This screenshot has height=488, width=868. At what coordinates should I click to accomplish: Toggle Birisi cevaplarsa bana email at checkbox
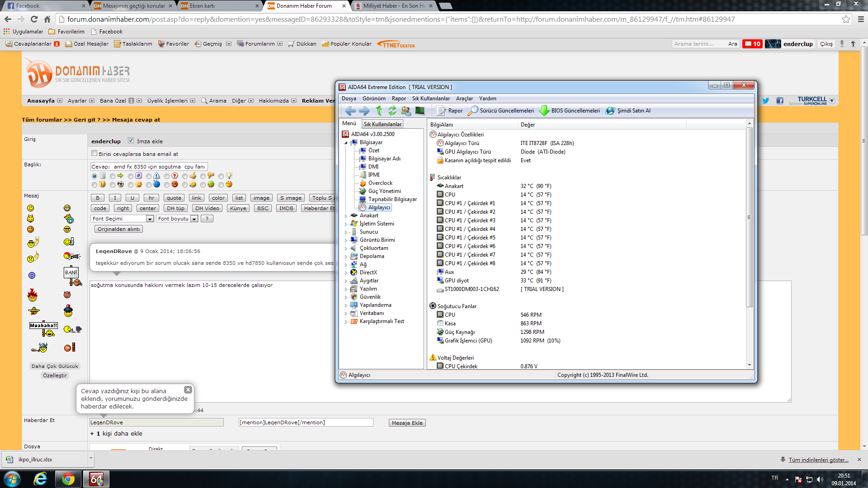94,153
